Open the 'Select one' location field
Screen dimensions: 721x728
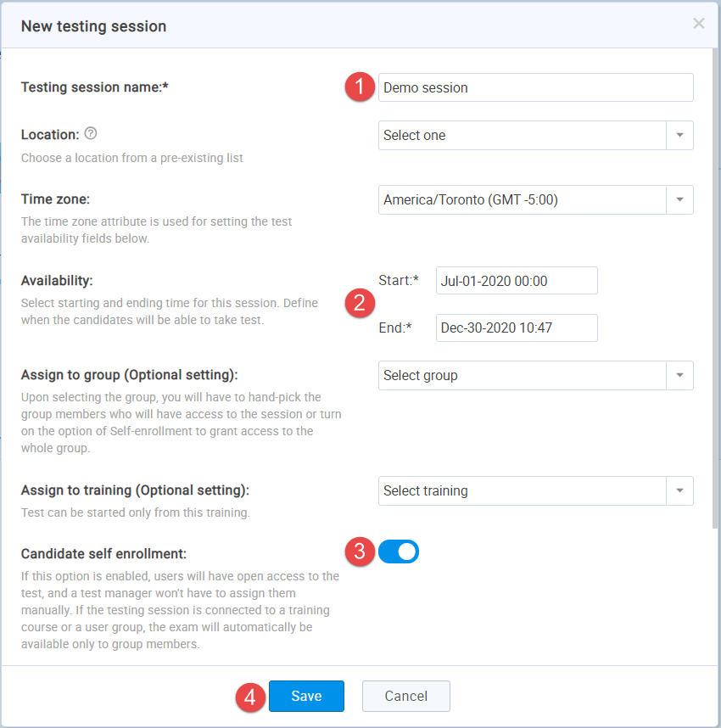click(x=522, y=136)
